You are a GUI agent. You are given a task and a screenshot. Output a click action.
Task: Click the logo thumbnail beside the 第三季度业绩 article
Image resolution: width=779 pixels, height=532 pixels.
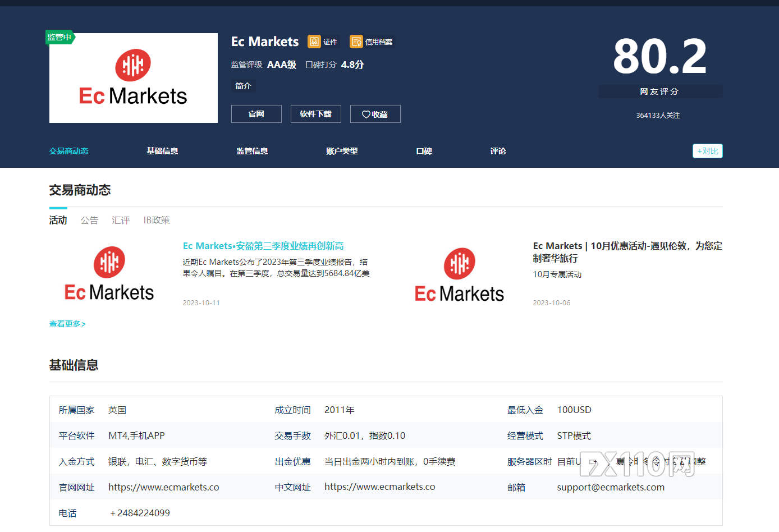coord(109,274)
